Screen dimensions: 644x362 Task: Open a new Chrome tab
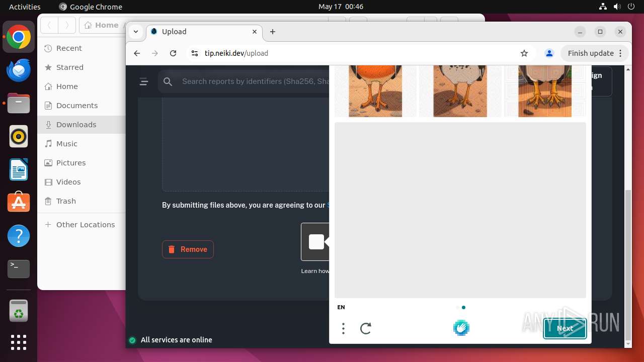273,32
